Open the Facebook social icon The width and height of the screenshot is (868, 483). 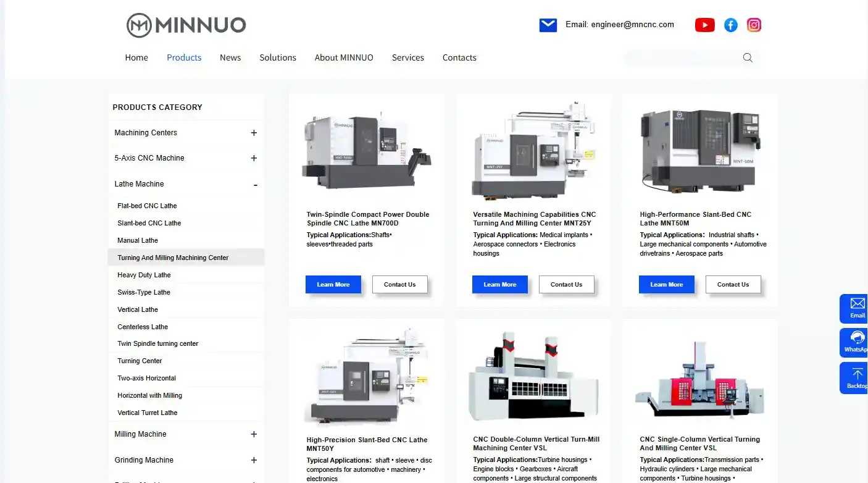click(730, 25)
